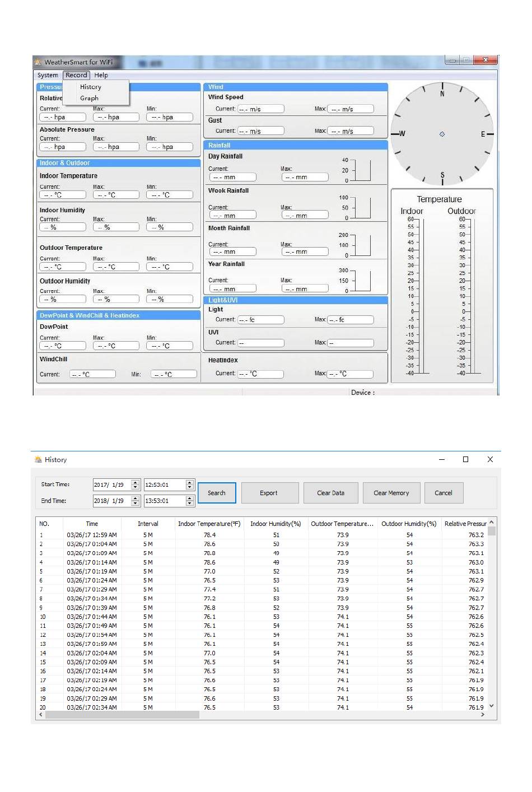Click the Indoor Humidity(%) column header
The image size is (532, 792).
click(276, 524)
